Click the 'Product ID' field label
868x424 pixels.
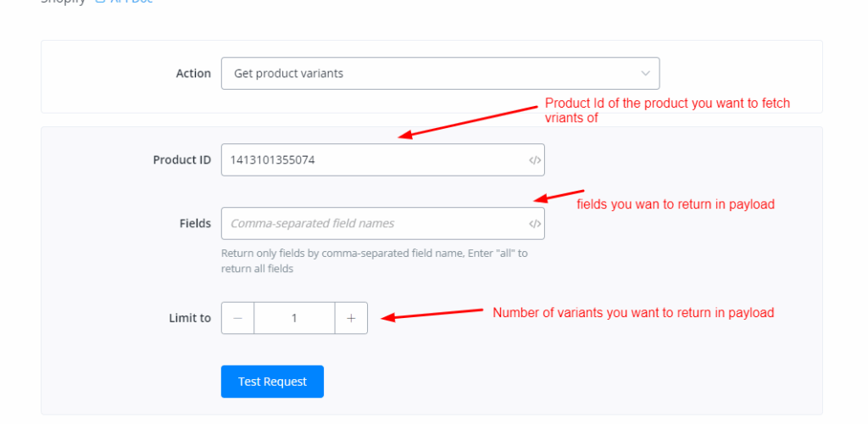pos(181,159)
